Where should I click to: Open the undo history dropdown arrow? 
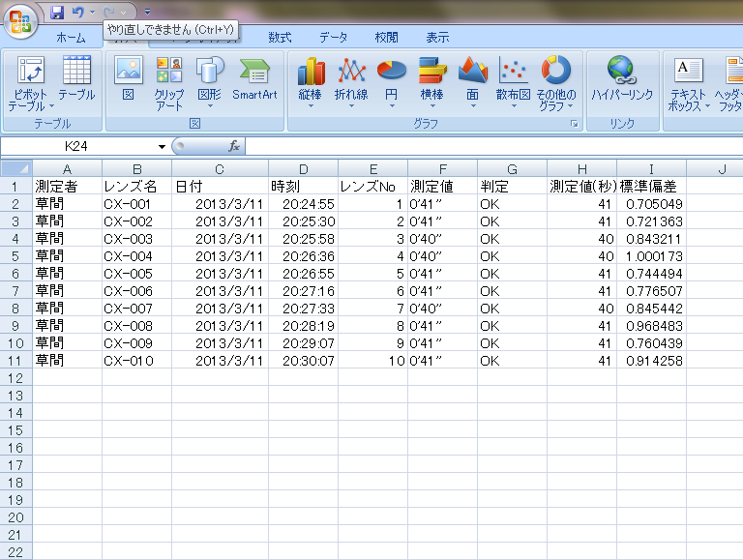coord(93,13)
